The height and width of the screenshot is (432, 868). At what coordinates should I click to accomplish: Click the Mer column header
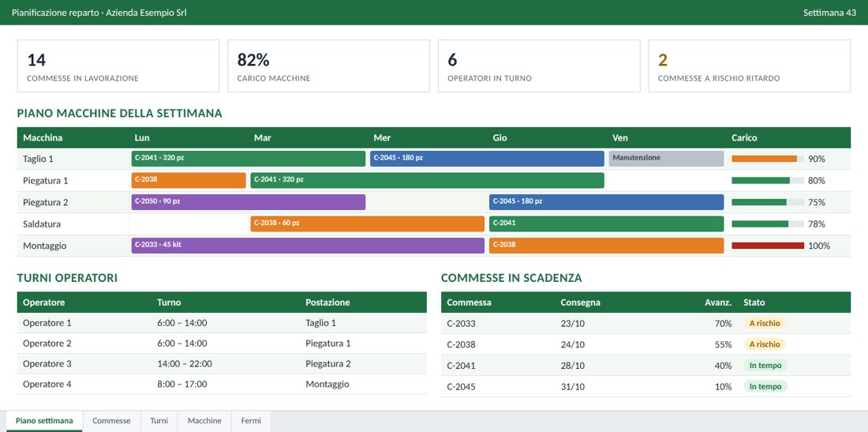(x=382, y=138)
